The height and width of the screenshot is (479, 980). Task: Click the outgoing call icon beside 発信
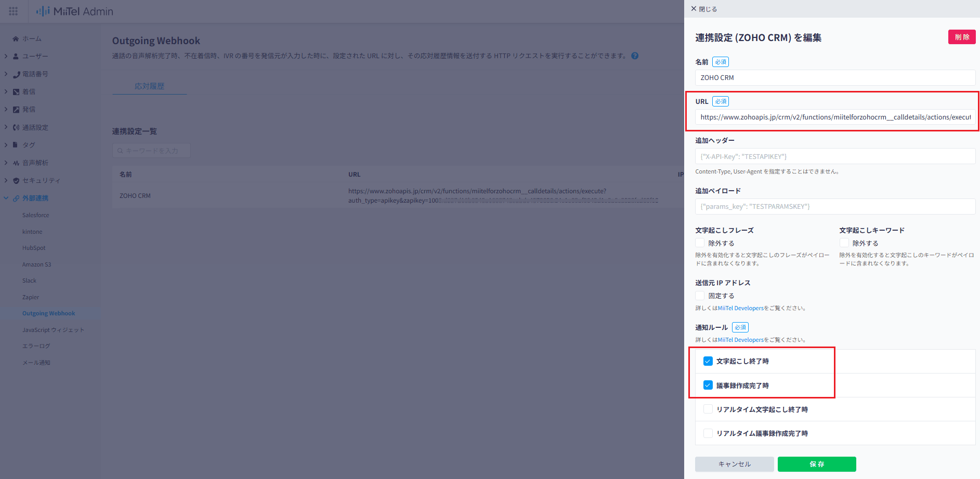16,110
